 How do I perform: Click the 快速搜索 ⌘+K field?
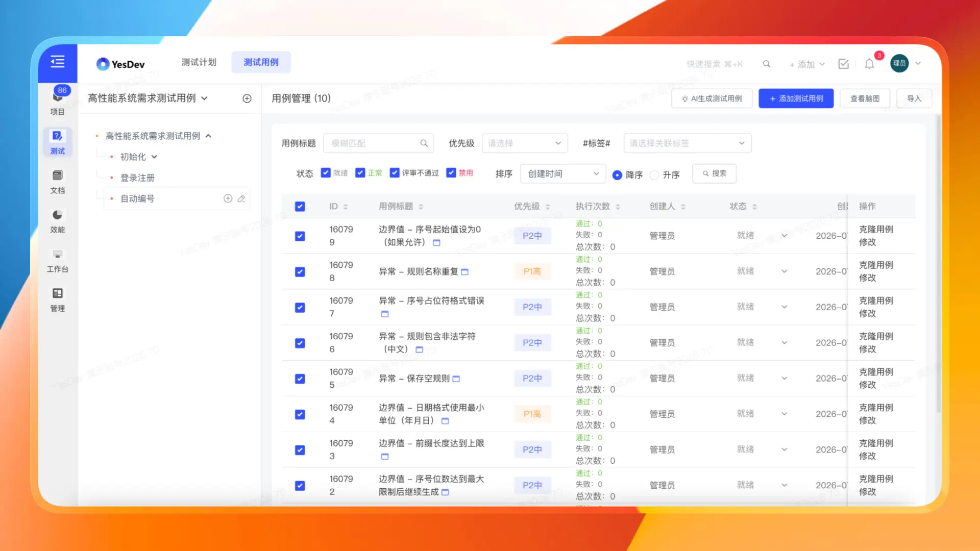point(715,64)
